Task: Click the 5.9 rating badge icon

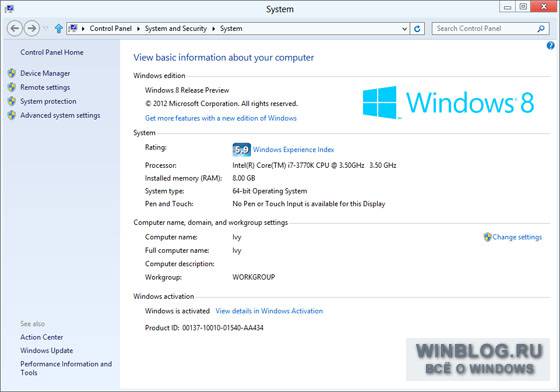Action: click(x=241, y=150)
